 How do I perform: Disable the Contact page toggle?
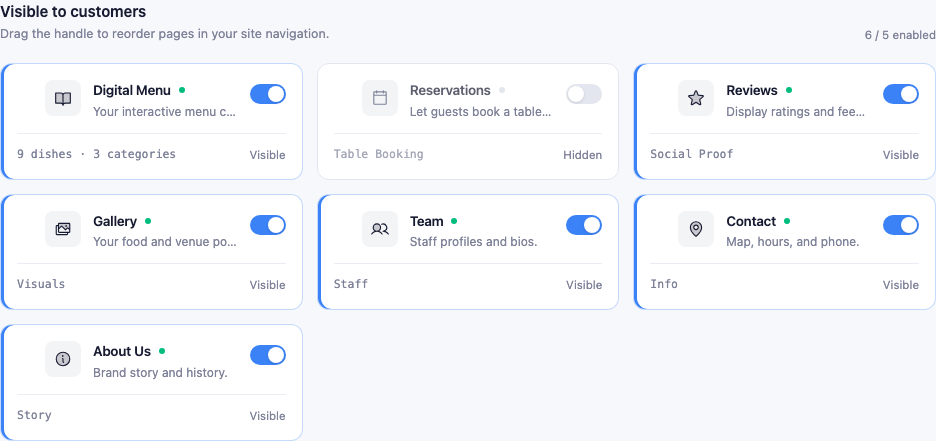[901, 225]
